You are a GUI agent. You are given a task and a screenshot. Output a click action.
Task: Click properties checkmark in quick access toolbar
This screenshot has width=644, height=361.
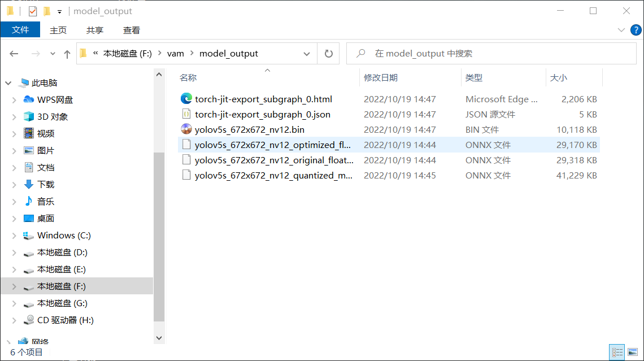point(32,11)
